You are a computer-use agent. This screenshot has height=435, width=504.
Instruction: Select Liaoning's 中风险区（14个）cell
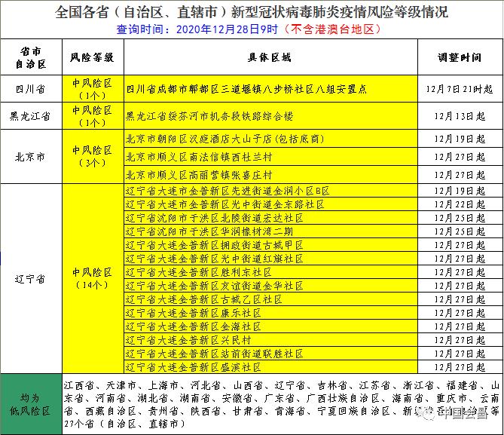pos(93,279)
